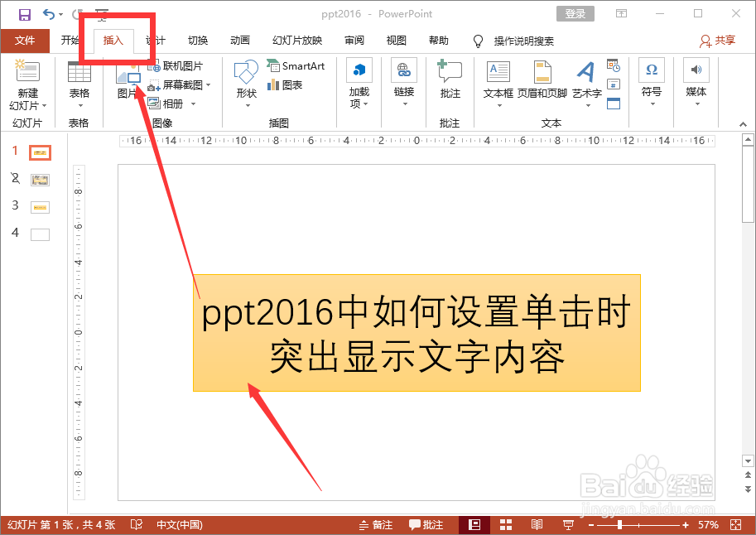Open ribbon display options icon
The image size is (756, 535).
[x=622, y=13]
